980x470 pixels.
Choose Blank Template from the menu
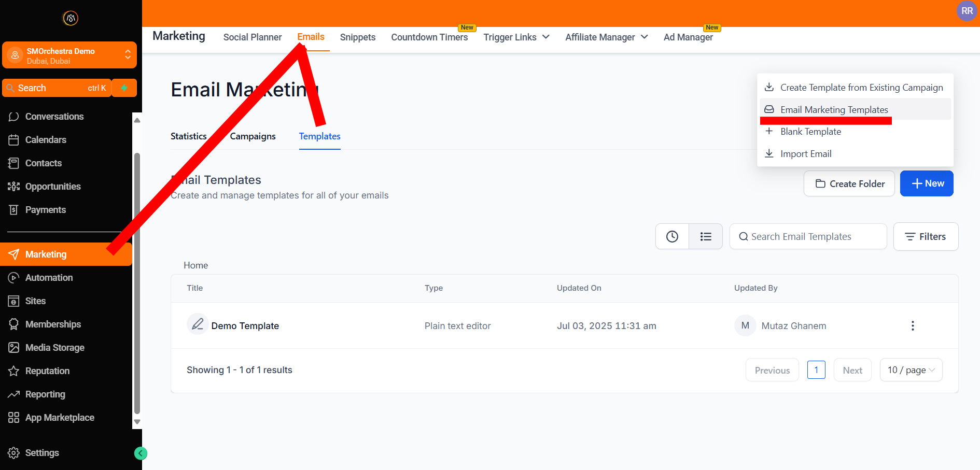[810, 132]
